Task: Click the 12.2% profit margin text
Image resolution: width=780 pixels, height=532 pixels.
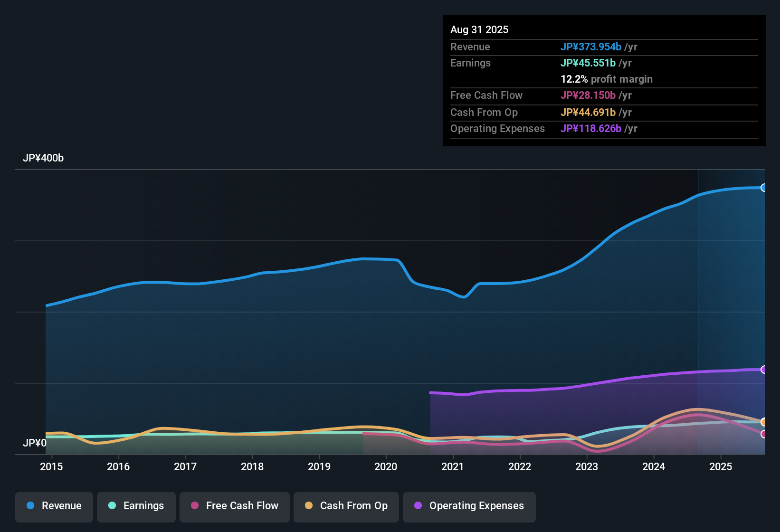Action: (x=607, y=79)
